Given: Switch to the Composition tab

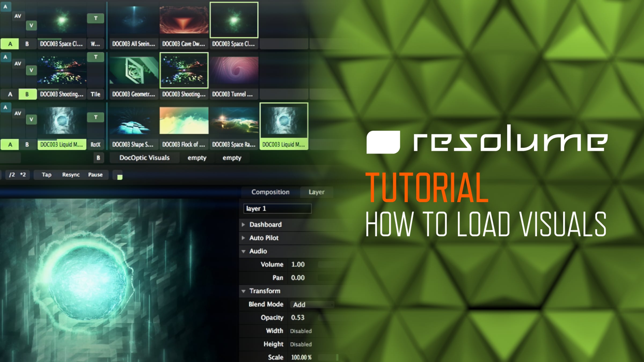Looking at the screenshot, I should pyautogui.click(x=270, y=192).
